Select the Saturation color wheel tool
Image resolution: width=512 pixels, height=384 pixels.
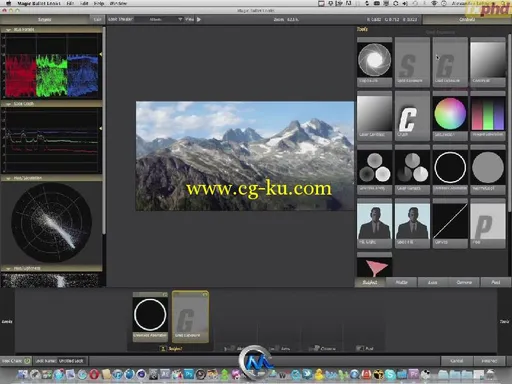(450, 116)
